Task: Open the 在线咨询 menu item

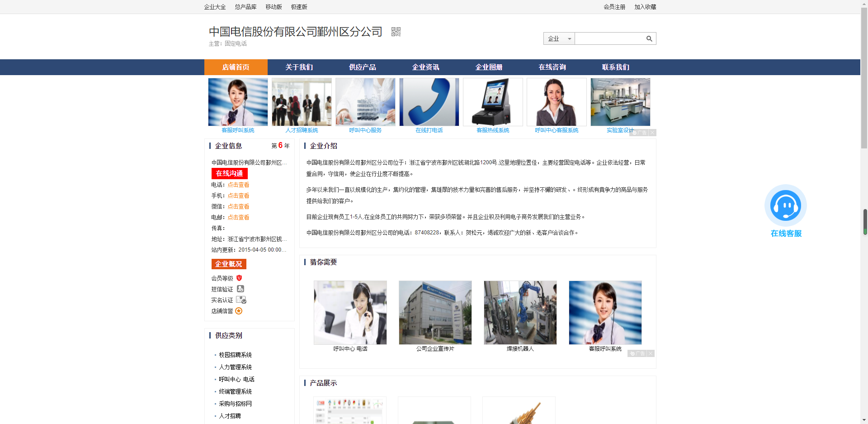Action: (552, 67)
